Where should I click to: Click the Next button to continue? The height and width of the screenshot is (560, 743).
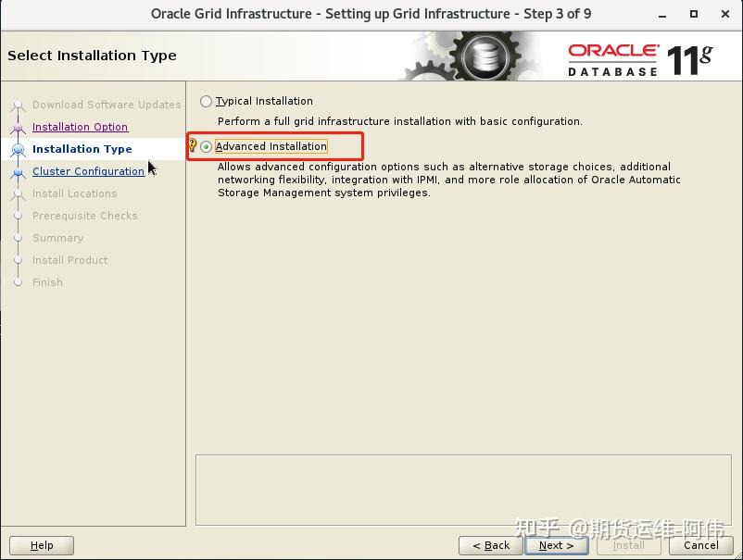pos(556,545)
